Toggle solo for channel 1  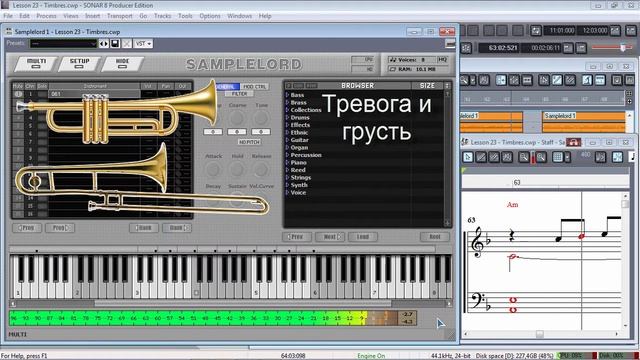click(42, 94)
